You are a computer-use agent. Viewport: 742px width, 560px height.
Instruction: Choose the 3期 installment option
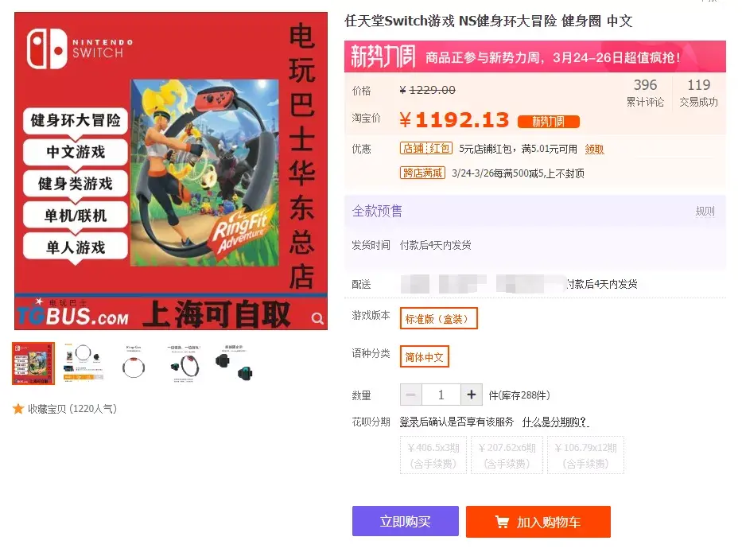click(x=433, y=455)
